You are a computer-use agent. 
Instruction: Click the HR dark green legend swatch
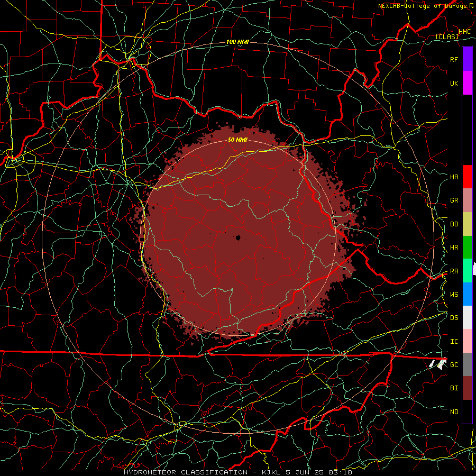pos(467,248)
